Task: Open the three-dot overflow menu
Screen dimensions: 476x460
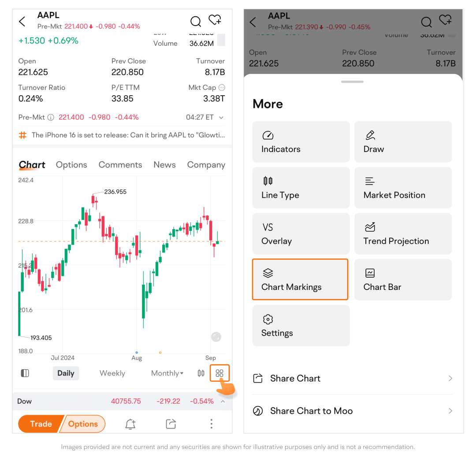Action: 212,424
